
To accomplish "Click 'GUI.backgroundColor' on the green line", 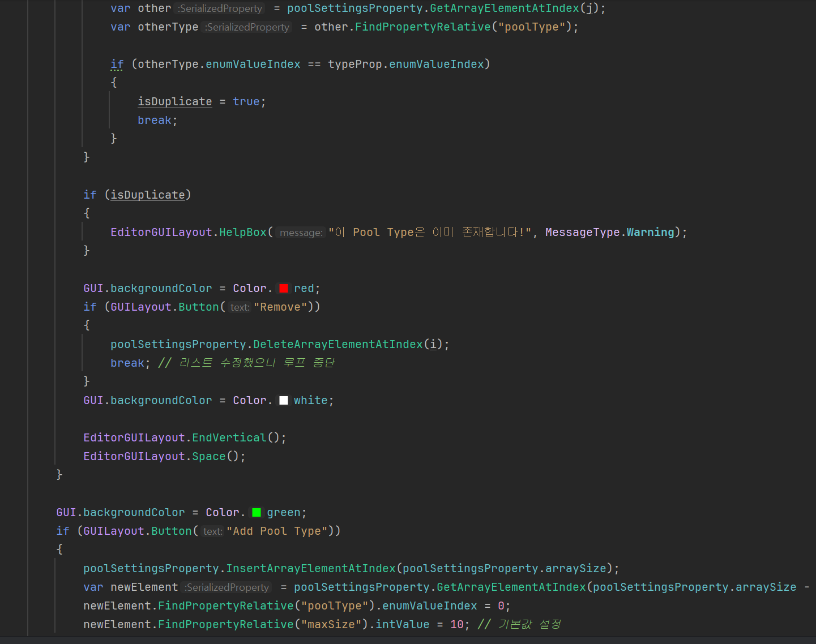I will click(x=121, y=513).
